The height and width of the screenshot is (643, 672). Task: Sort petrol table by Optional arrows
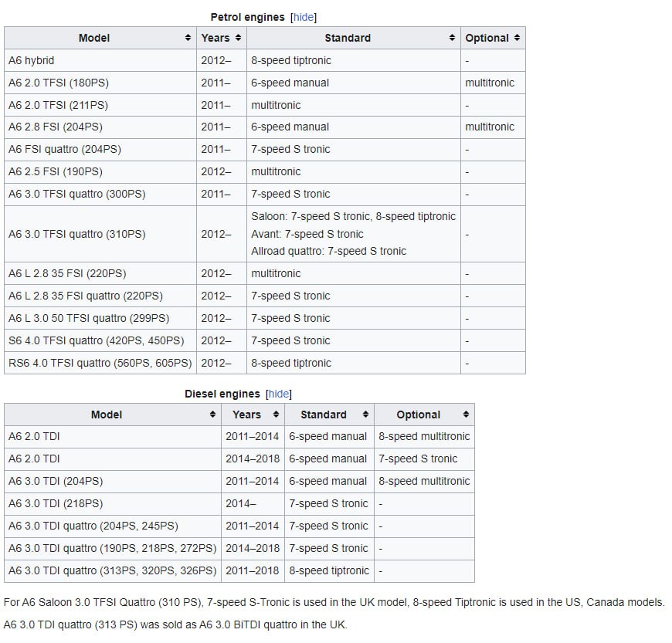pos(518,38)
